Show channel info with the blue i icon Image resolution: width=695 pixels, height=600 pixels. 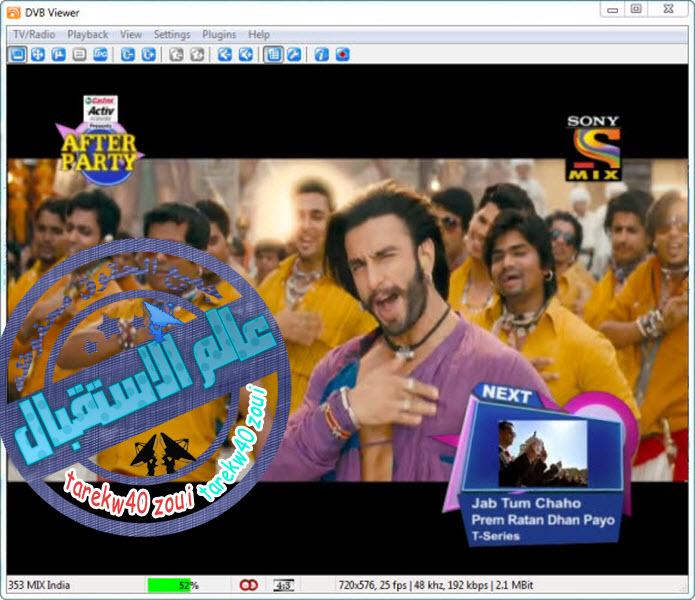321,55
